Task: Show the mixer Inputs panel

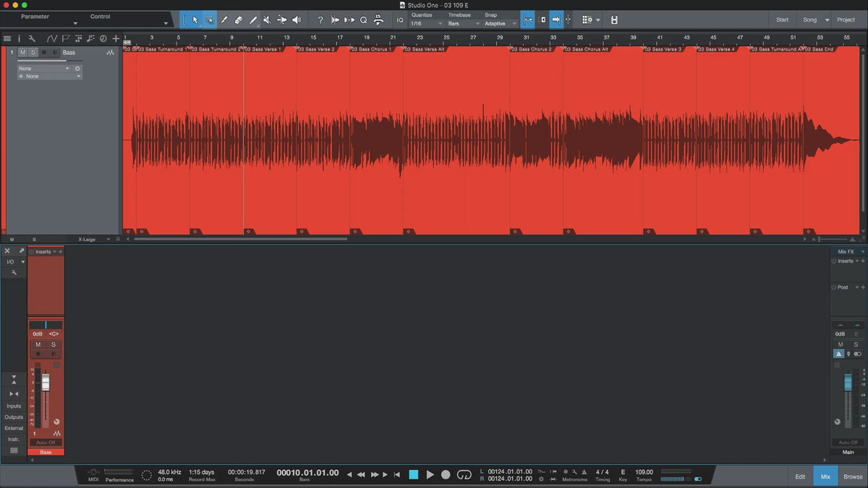Action: [14, 406]
